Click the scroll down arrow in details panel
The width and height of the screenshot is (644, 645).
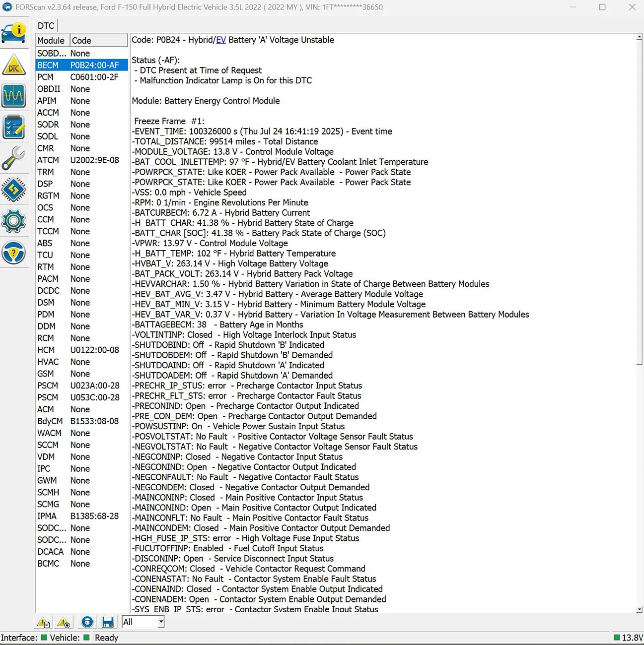coord(639,609)
